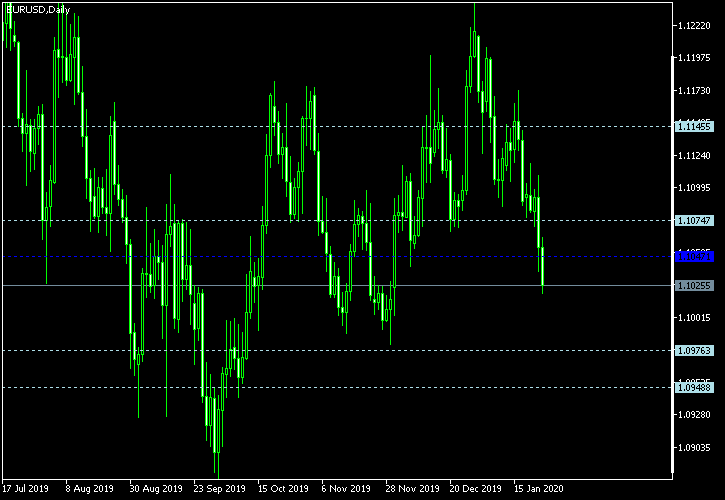
Task: Click the 1.09035 price scale value
Action: 694,447
